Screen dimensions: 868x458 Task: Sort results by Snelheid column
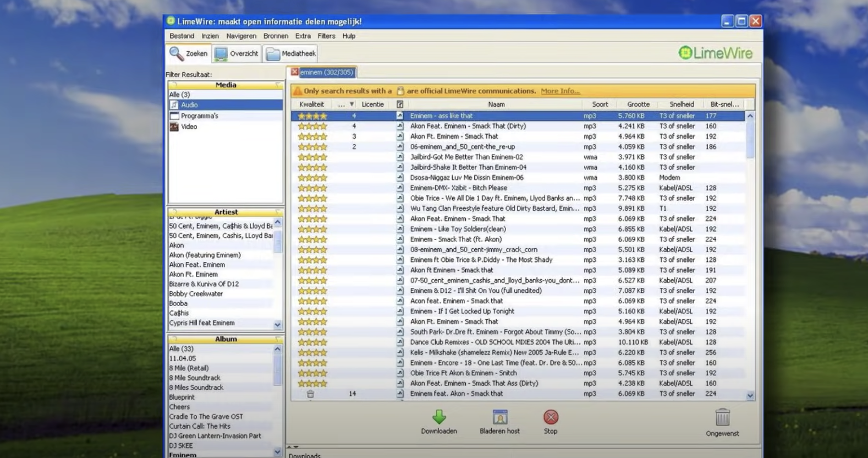coord(682,104)
